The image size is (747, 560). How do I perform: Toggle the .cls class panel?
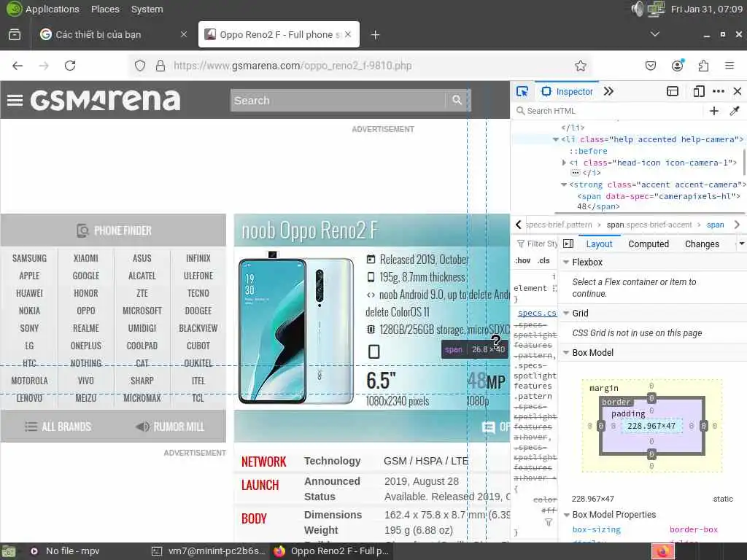point(543,260)
